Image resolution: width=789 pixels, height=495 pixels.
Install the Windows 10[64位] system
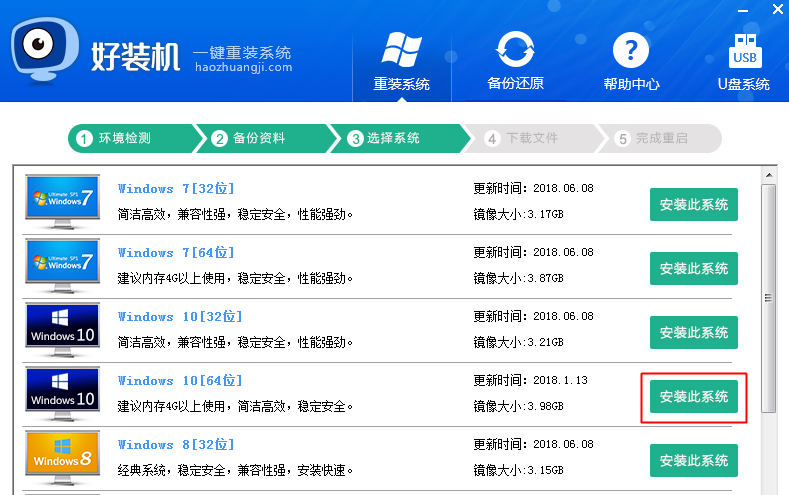693,396
